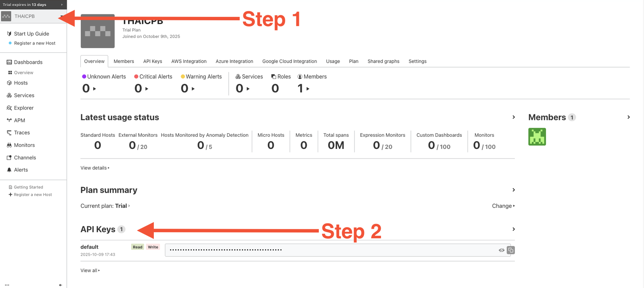Image resolution: width=644 pixels, height=288 pixels.
Task: Expand the API Keys section chevron
Action: 514,229
